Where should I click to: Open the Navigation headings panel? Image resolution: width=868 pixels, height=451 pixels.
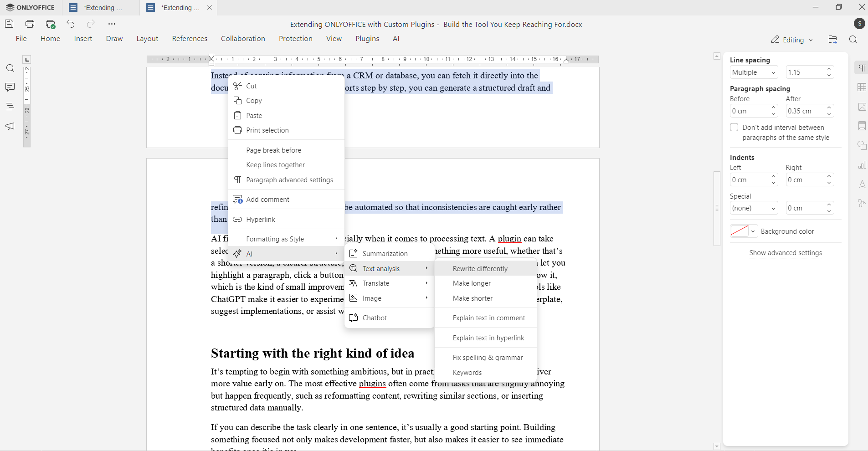click(x=10, y=107)
